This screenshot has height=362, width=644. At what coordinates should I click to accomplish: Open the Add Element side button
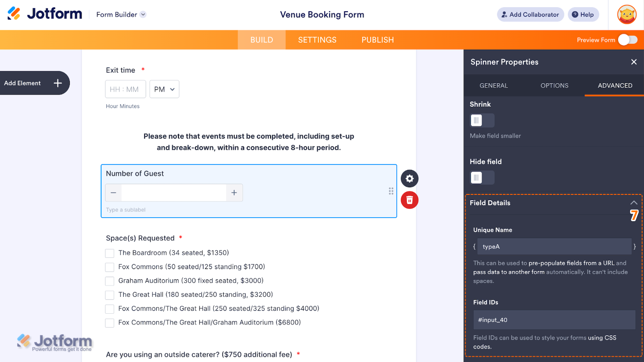34,83
